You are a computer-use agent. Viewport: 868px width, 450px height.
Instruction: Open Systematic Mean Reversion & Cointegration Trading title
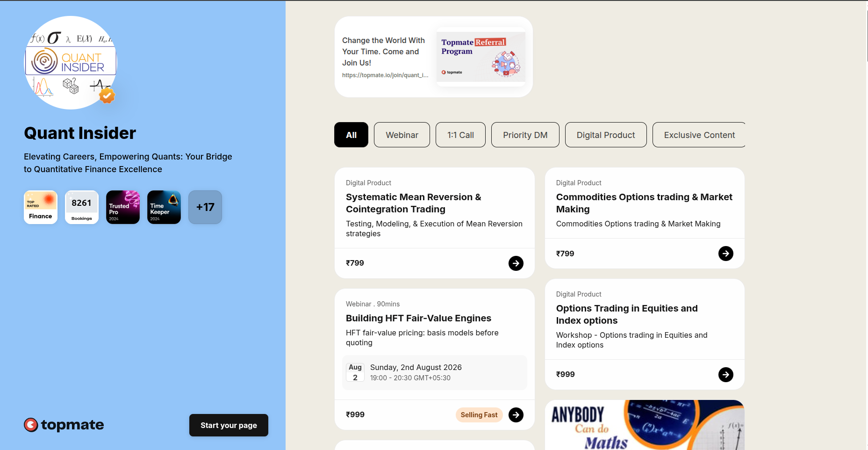pos(414,203)
